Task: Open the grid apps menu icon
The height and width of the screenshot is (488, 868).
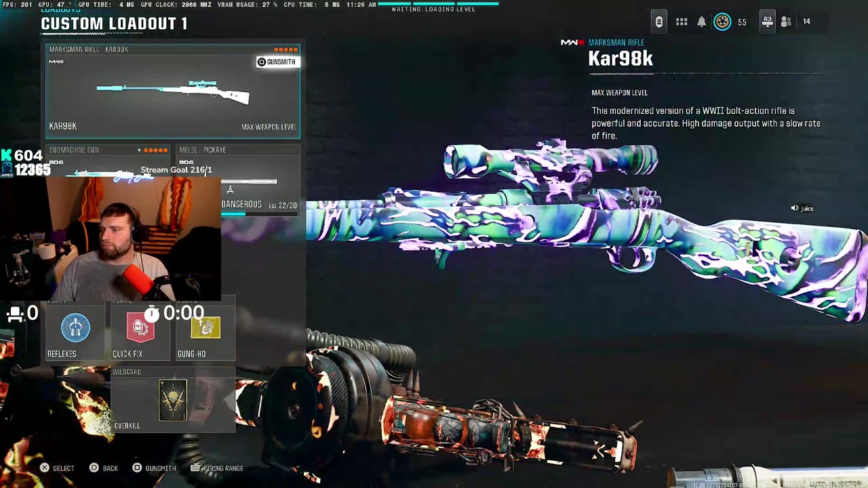Action: 682,22
